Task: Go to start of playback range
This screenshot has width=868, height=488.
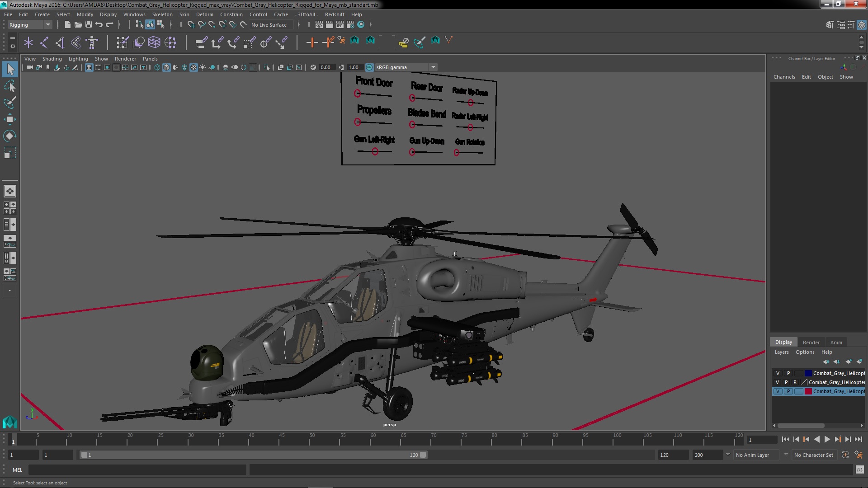Action: pyautogui.click(x=785, y=439)
